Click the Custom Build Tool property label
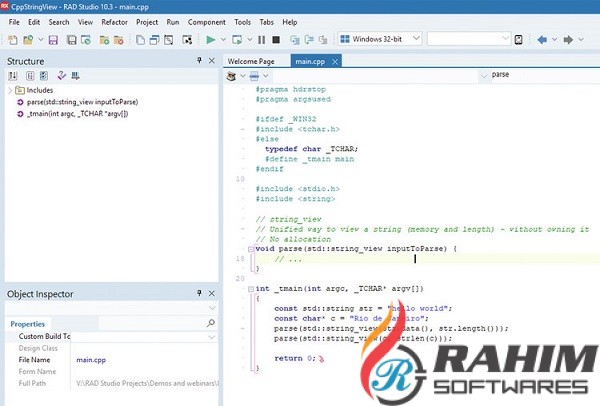600x406 pixels. click(44, 336)
